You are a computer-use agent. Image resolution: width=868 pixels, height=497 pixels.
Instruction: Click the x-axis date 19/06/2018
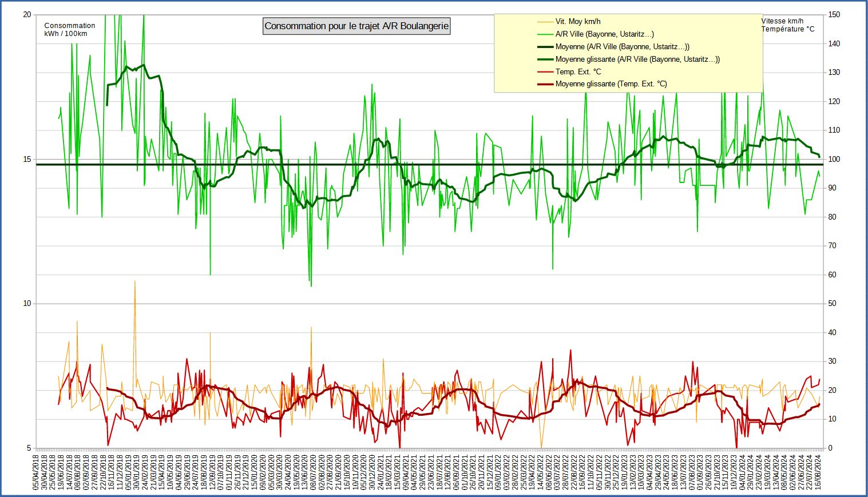(62, 472)
